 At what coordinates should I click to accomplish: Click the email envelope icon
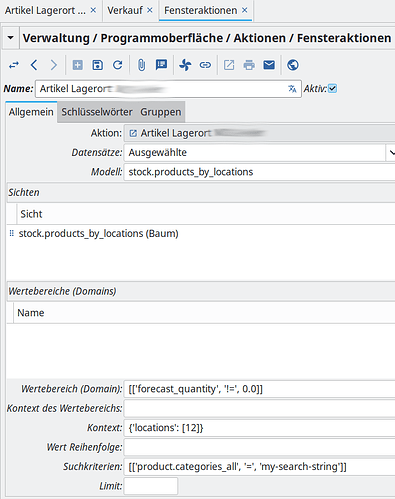(x=269, y=65)
